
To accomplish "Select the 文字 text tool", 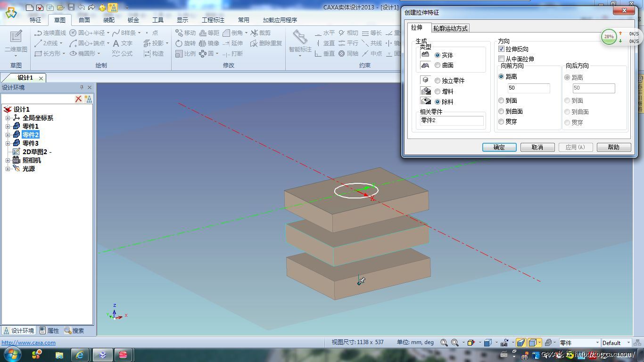I will (x=123, y=43).
